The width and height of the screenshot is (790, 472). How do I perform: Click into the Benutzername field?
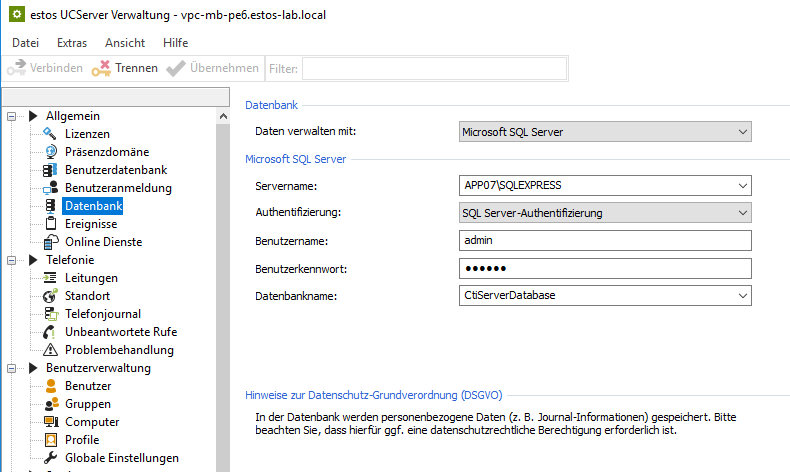pyautogui.click(x=603, y=241)
